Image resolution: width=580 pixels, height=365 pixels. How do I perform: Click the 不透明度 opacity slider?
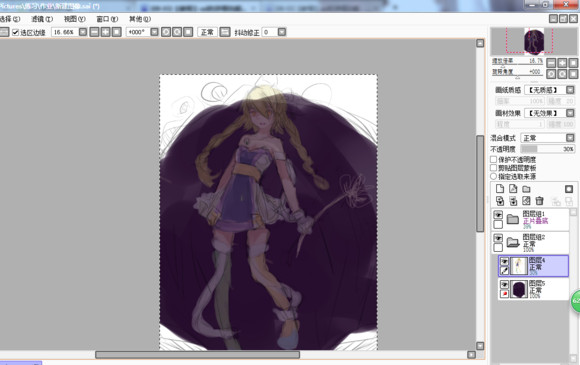547,149
